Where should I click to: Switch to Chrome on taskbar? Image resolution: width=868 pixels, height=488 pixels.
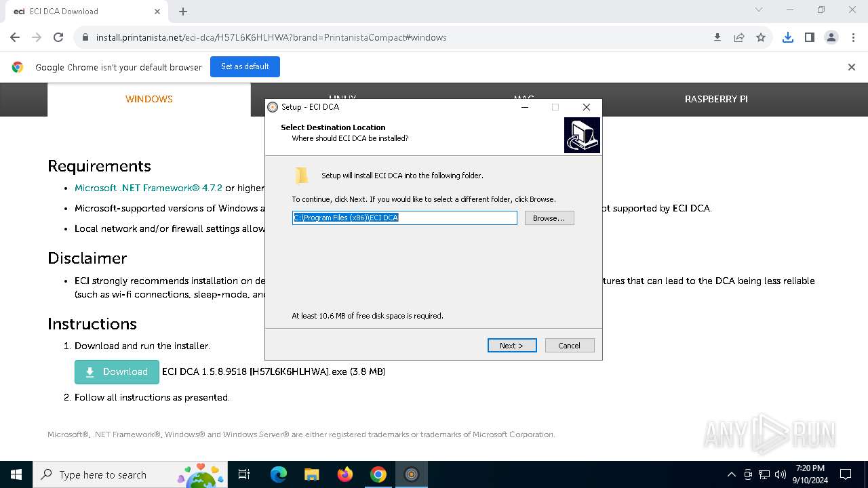378,474
